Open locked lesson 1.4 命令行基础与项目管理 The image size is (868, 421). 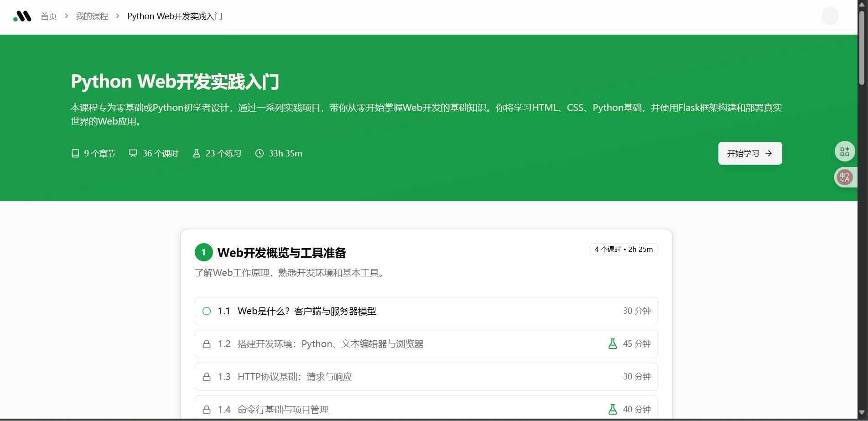[426, 407]
